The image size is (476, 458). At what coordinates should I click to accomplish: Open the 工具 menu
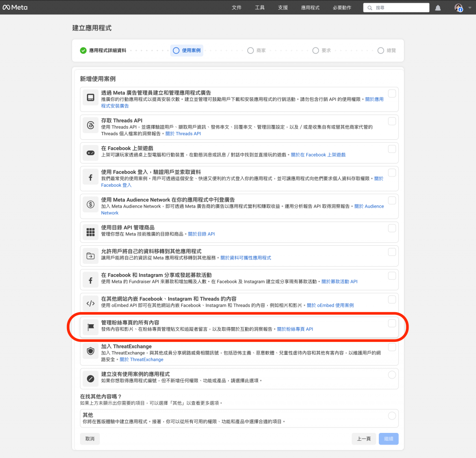click(x=259, y=7)
